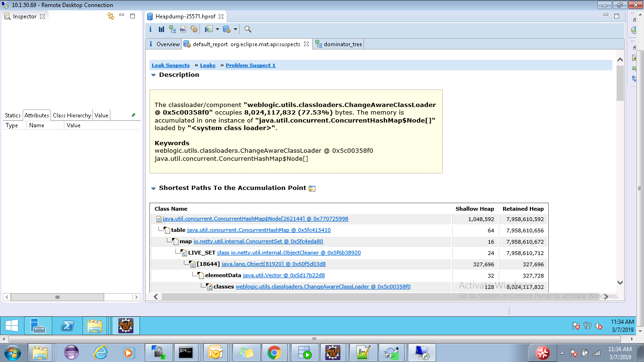Collapse the Description section

[x=153, y=74]
